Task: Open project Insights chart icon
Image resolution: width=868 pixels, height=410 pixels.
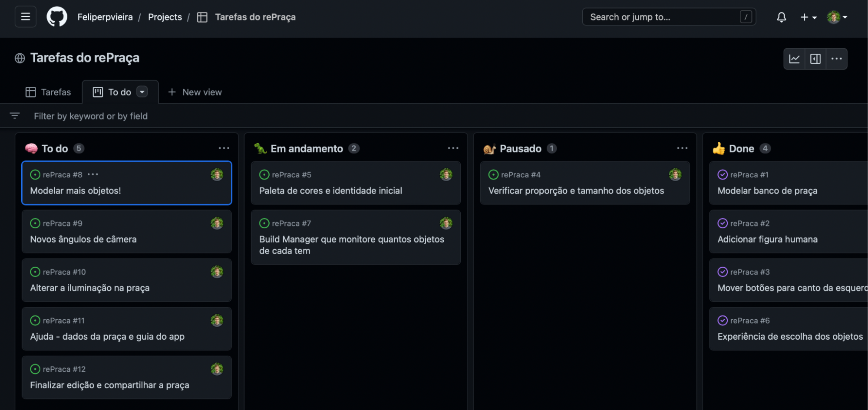Action: pos(794,59)
